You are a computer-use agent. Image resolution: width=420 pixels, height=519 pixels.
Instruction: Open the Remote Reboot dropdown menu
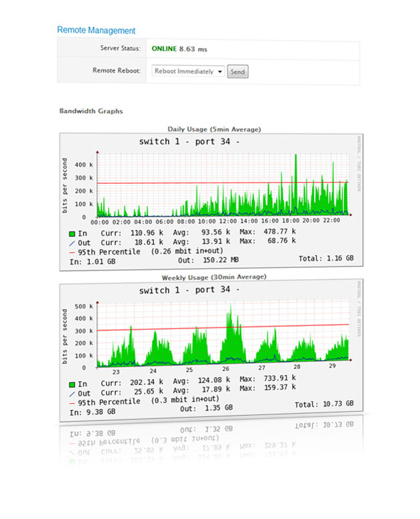pyautogui.click(x=188, y=71)
